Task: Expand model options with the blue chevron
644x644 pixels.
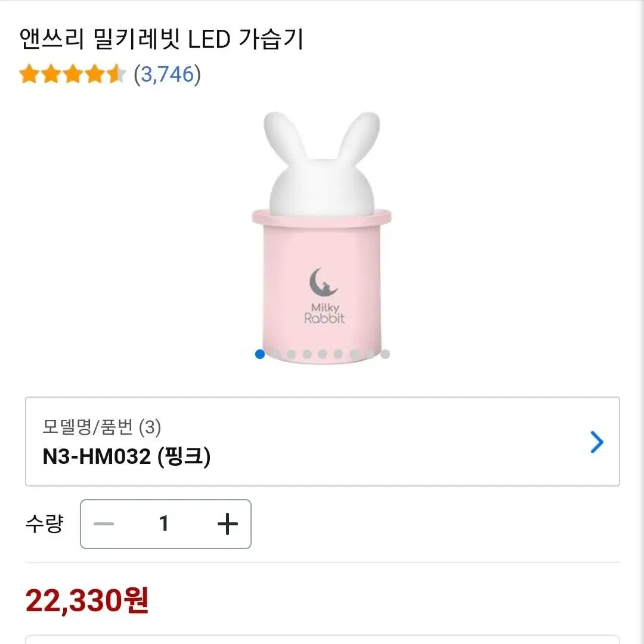Action: tap(596, 442)
